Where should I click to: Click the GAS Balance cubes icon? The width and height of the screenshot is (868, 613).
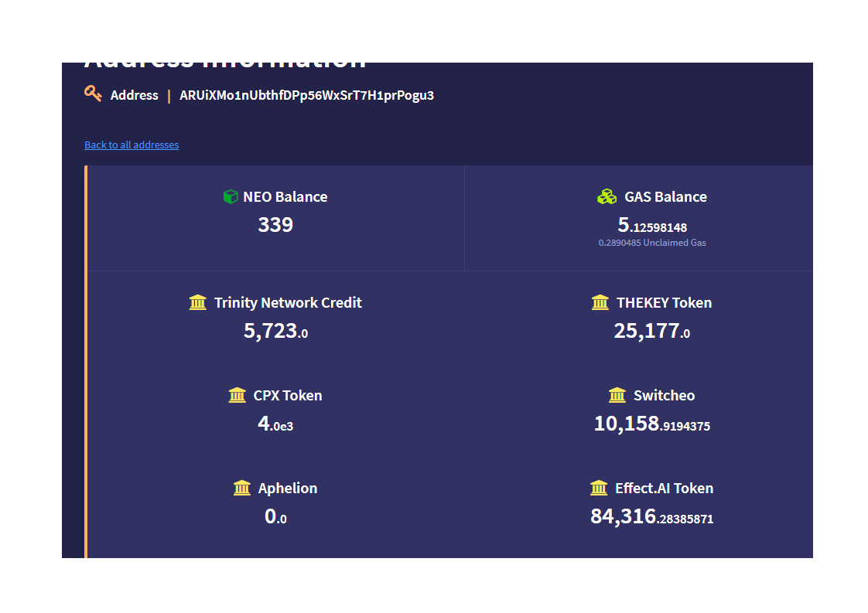607,197
